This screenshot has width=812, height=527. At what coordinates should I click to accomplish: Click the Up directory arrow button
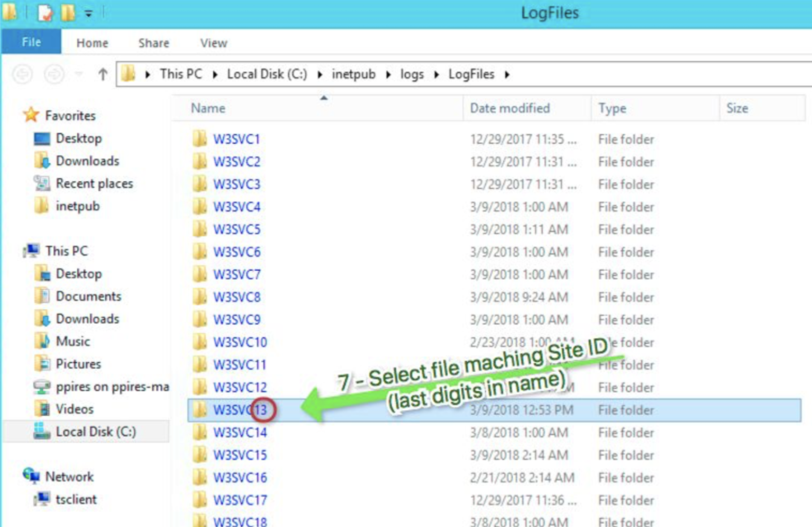tap(103, 74)
